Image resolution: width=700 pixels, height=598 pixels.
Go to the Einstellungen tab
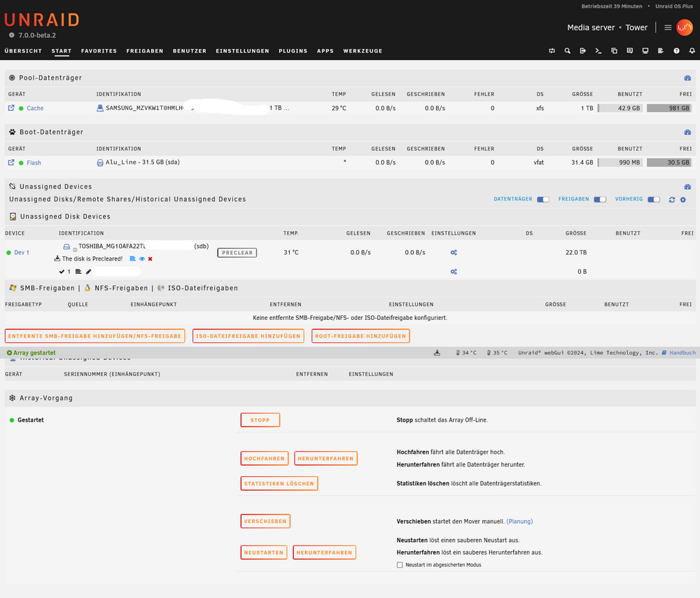click(x=242, y=51)
